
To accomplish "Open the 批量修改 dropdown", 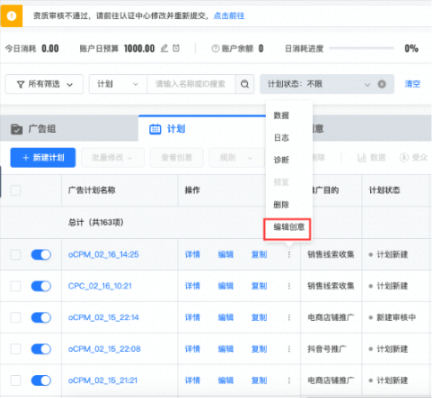I will tap(113, 158).
